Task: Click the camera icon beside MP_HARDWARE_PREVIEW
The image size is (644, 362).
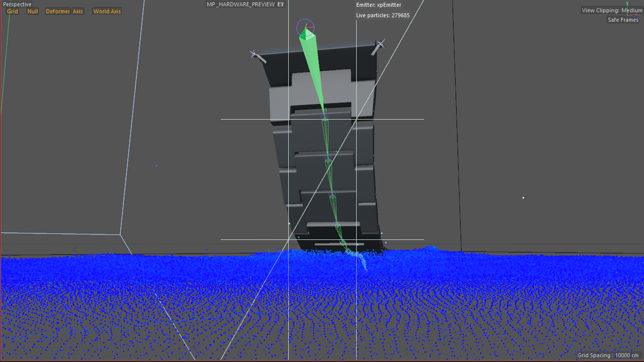Action: tap(280, 4)
